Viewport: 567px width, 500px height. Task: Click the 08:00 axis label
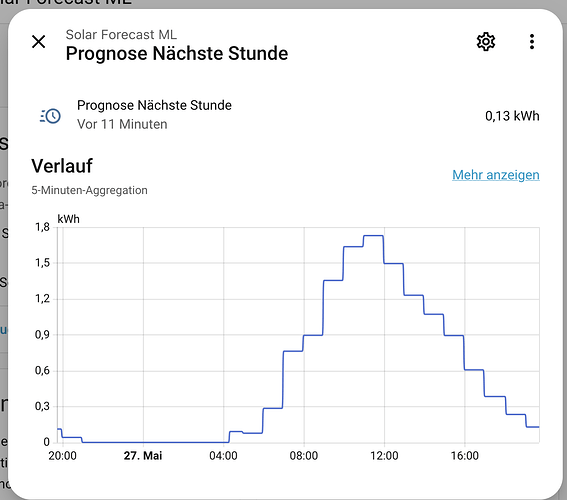pos(304,456)
